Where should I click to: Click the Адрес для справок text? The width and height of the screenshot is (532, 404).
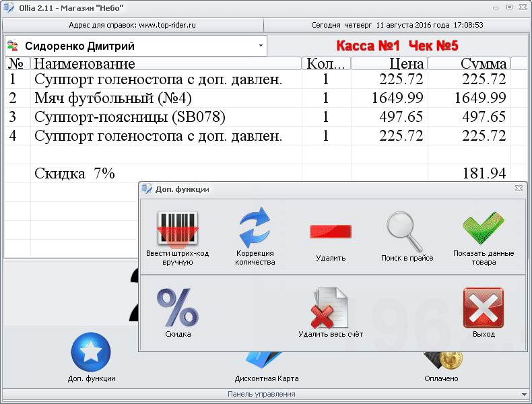(x=132, y=25)
